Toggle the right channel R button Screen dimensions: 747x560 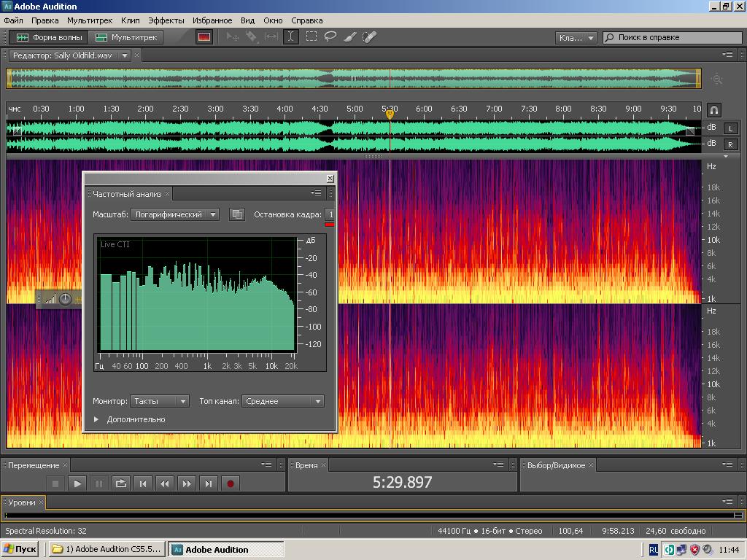[x=729, y=144]
